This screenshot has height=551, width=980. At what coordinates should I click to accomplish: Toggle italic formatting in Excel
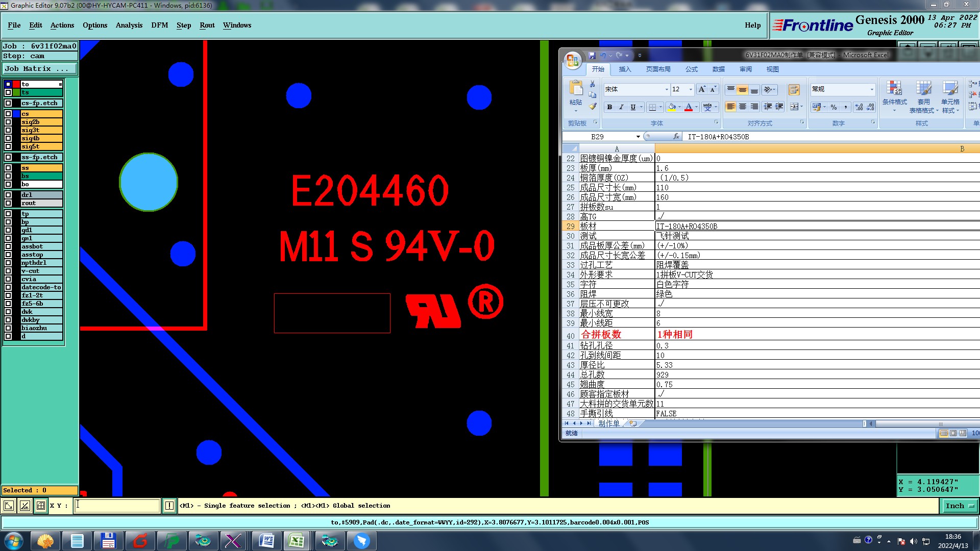(x=621, y=107)
